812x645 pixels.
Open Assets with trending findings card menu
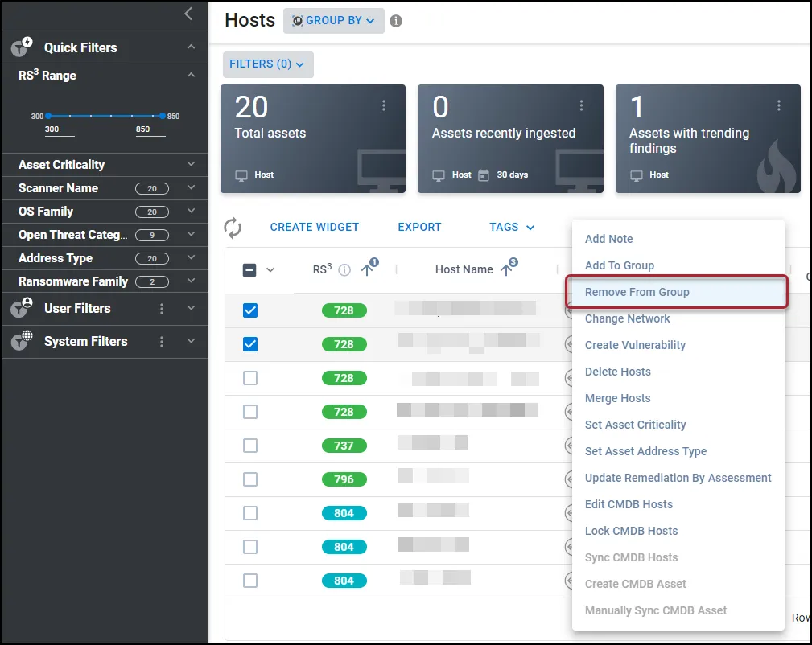click(x=779, y=105)
